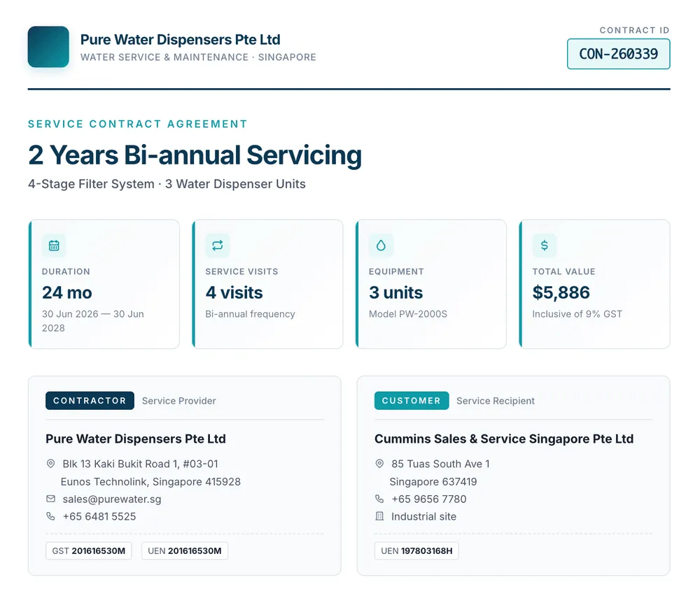Click the '3 units' equipment value
The image size is (700, 589).
[395, 292]
